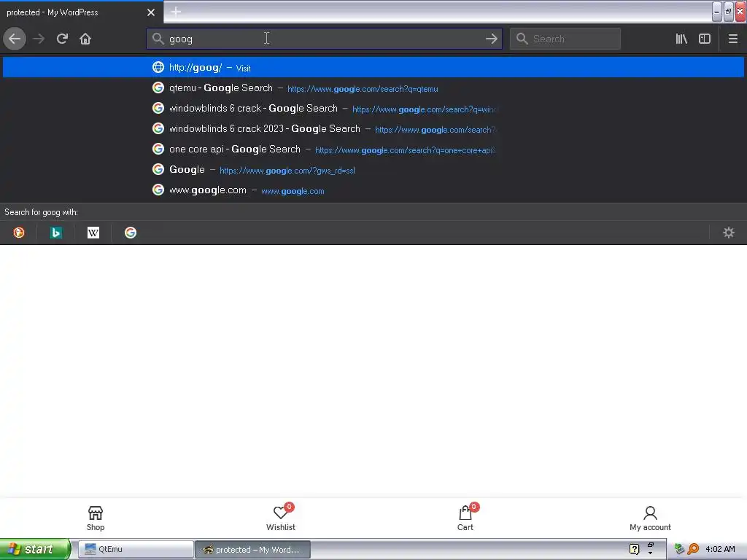Screen dimensions: 747x560
Task: Switch to QtEmu taskbar window
Action: (x=135, y=549)
